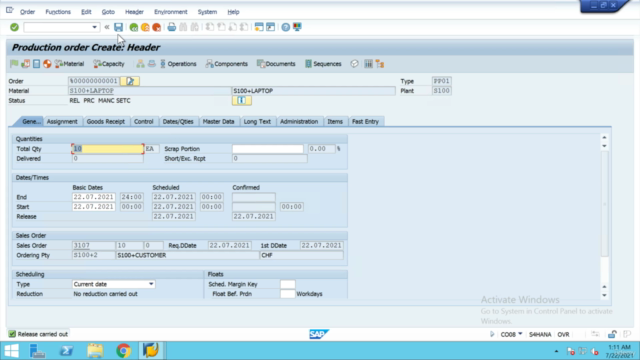640x360 pixels.
Task: Open the Functions menu
Action: point(58,12)
